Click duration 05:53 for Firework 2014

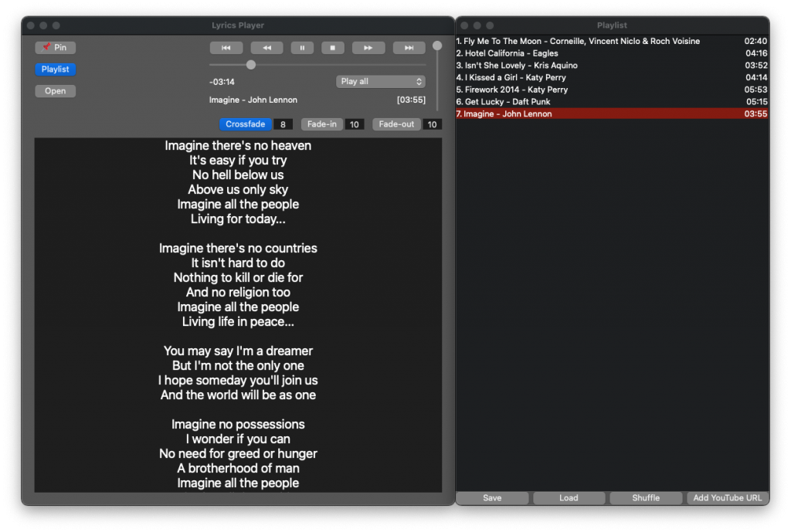[x=756, y=90]
